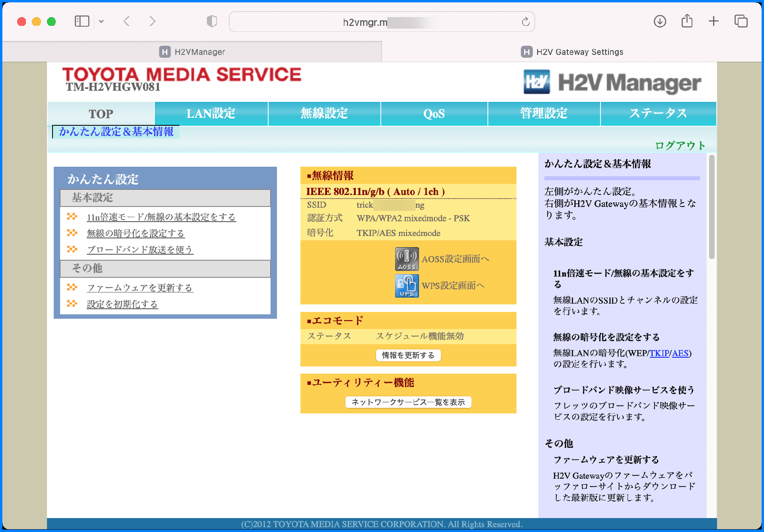Open 無線の暗号化を設定する link
This screenshot has width=764, height=532.
tap(136, 234)
